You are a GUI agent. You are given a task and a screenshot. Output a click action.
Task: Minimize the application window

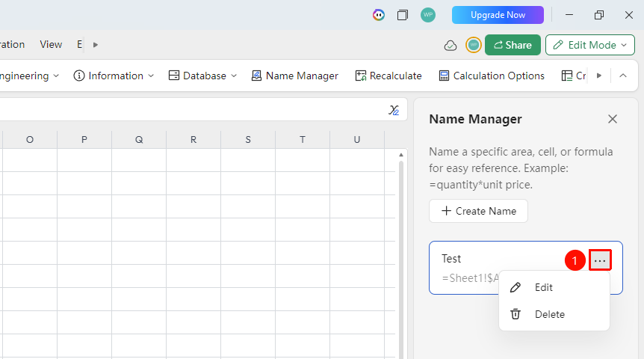pos(569,15)
